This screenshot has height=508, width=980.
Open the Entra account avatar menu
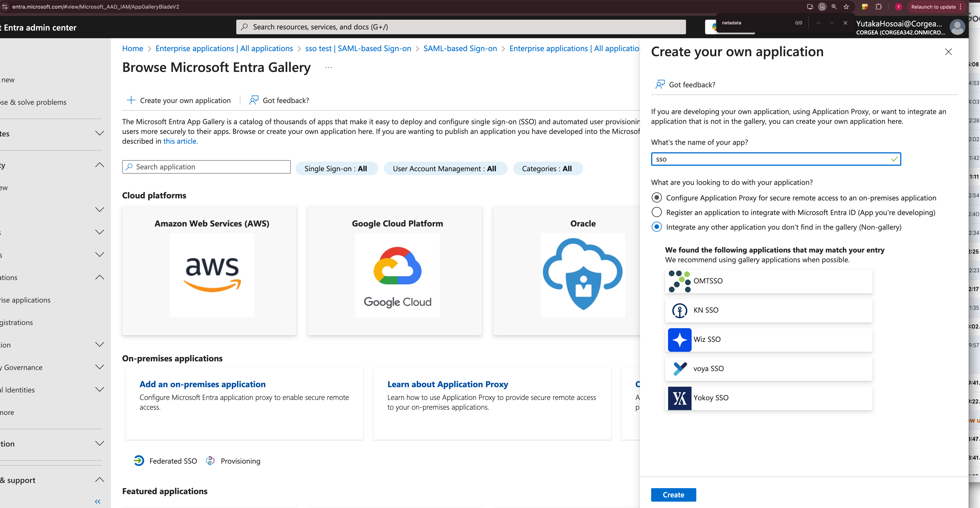pyautogui.click(x=957, y=27)
